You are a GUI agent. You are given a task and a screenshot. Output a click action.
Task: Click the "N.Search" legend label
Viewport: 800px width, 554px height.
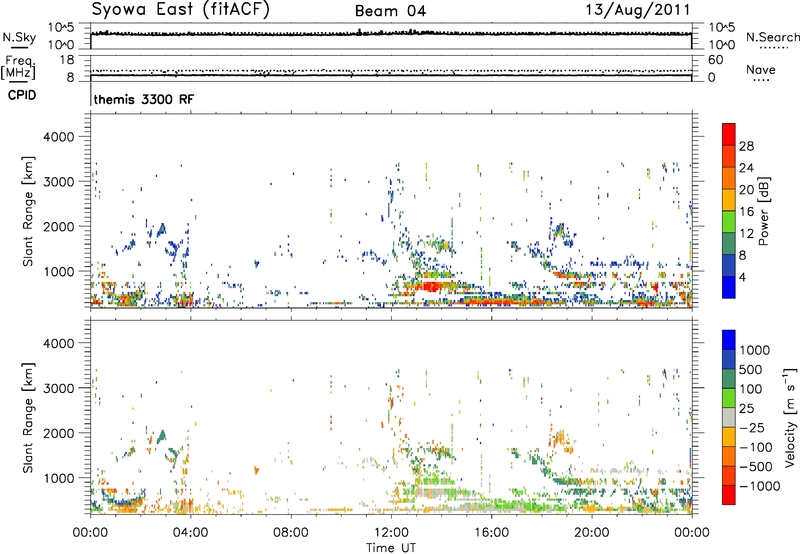[772, 37]
